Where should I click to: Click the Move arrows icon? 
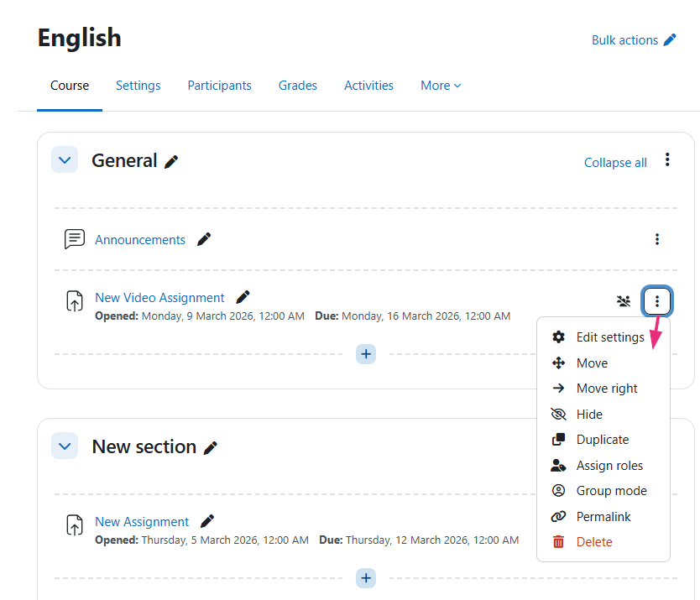558,363
